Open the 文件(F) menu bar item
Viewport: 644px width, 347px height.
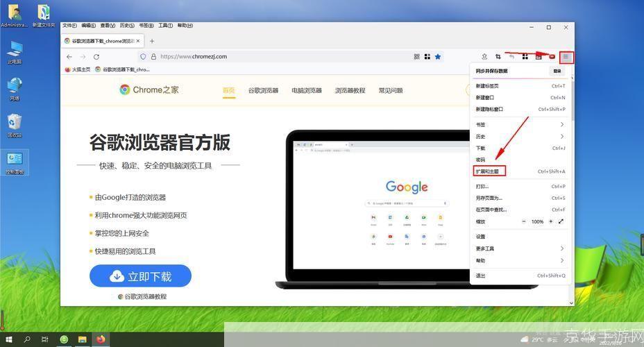[x=69, y=26]
